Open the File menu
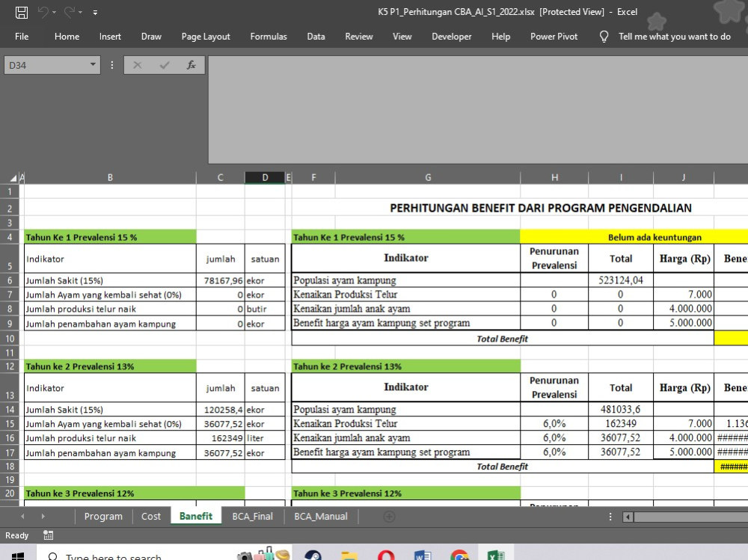This screenshot has width=748, height=560. pyautogui.click(x=22, y=36)
